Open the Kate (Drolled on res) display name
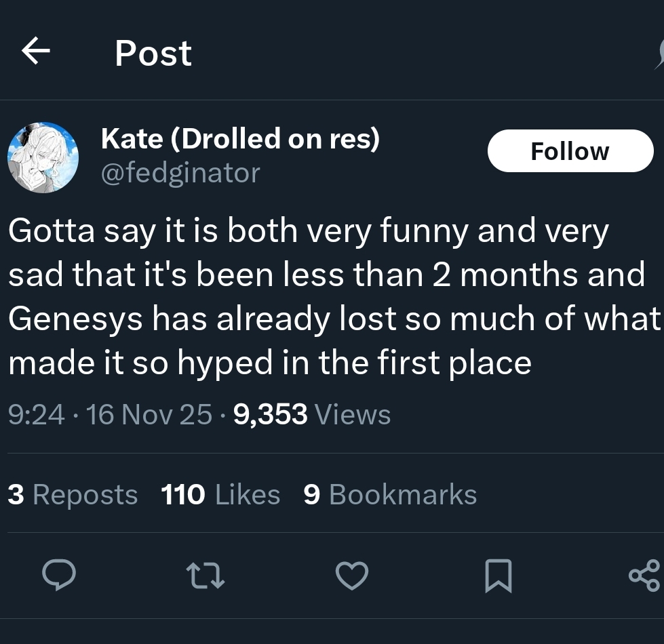This screenshot has width=664, height=644. (241, 139)
